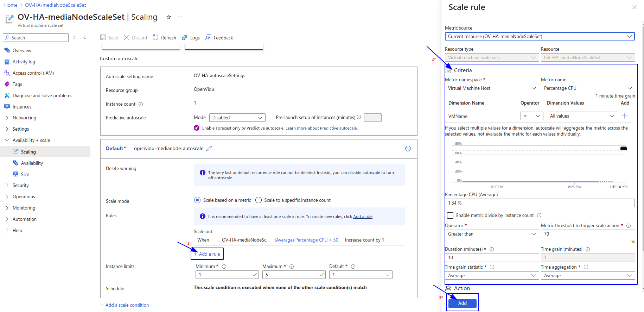
Task: Edit the openvidu-medianode-autoscale name with pencil icon
Action: (209, 149)
